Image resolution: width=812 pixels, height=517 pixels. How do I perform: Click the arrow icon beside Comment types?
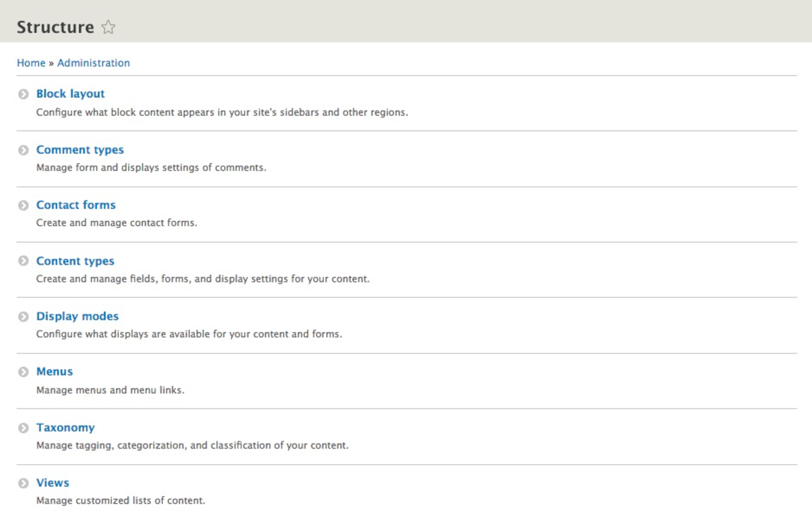click(23, 151)
